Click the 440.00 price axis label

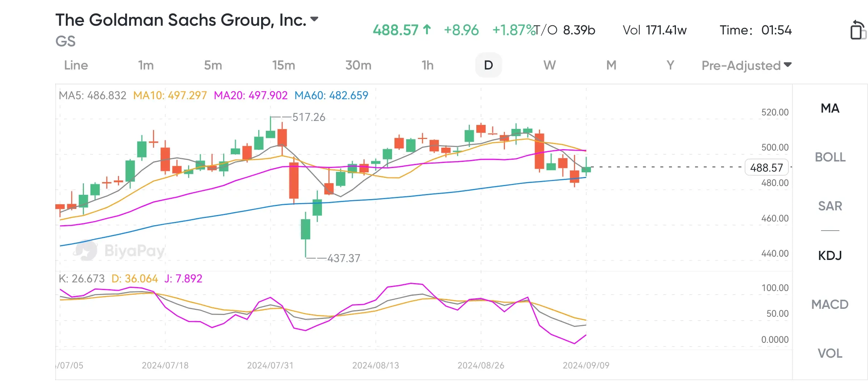[775, 253]
